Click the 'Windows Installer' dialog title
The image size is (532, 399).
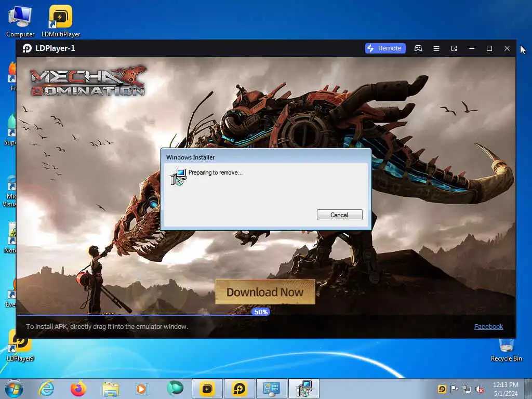click(190, 157)
